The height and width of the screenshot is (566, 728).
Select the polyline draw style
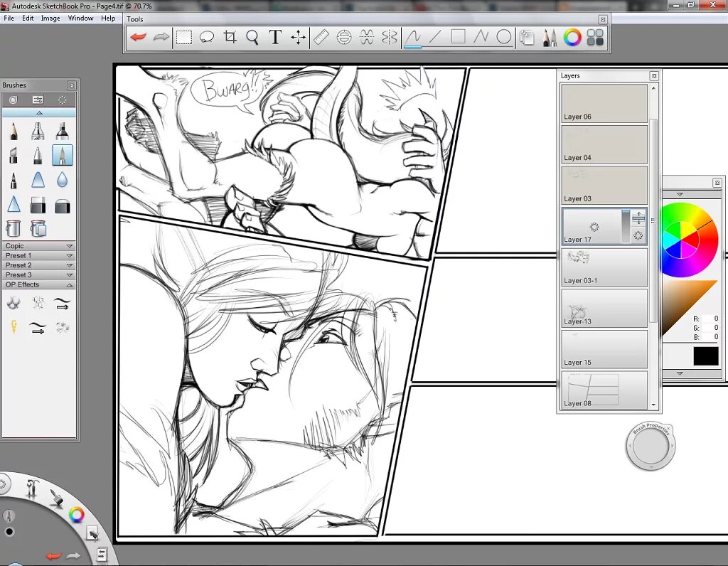(x=481, y=37)
